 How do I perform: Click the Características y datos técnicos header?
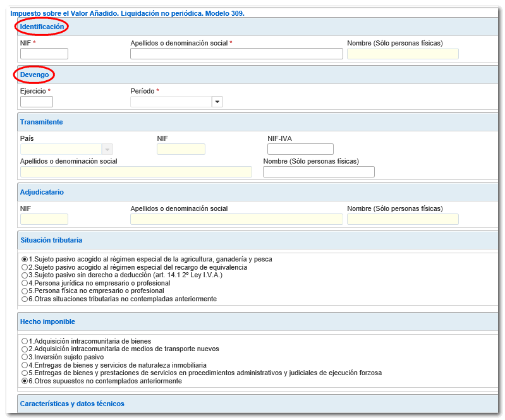[x=72, y=404]
